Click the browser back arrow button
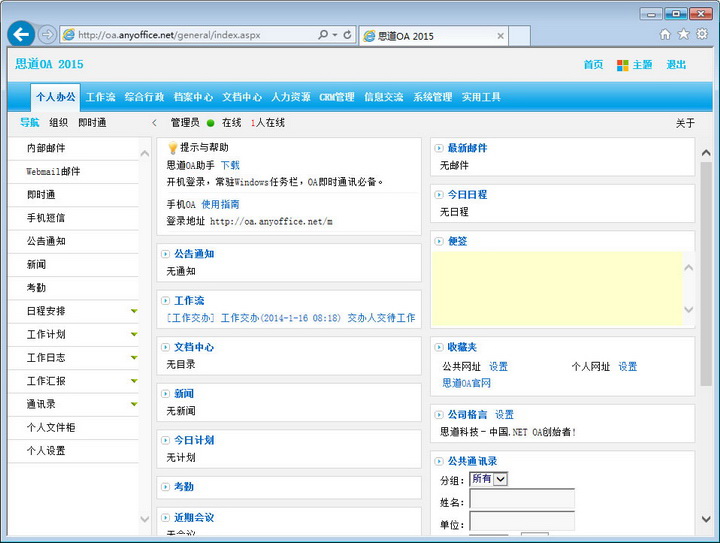Viewport: 720px width, 543px height. (x=20, y=34)
